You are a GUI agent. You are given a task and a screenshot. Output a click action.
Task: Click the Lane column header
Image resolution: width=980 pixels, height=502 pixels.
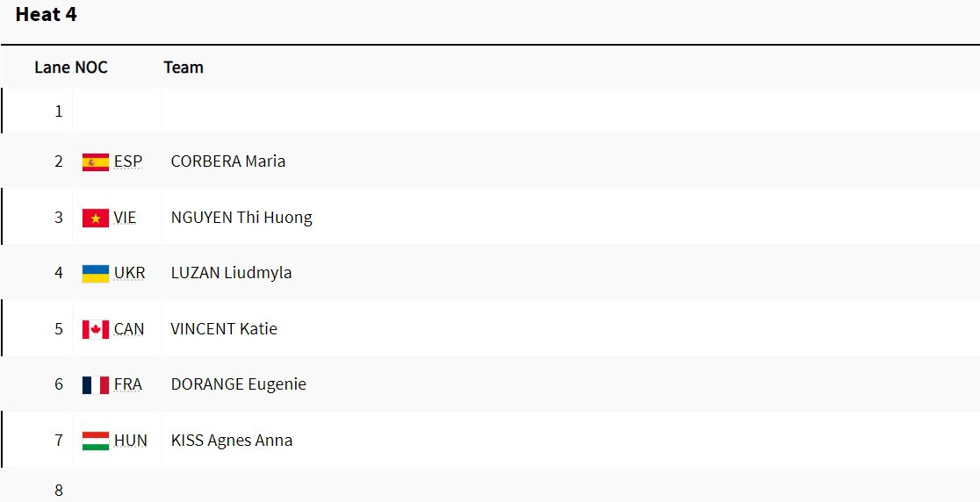click(x=52, y=68)
